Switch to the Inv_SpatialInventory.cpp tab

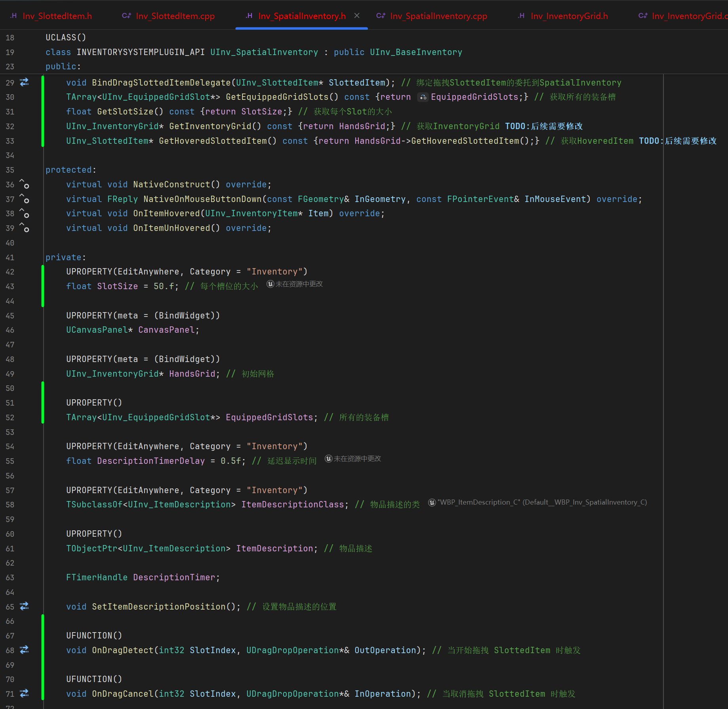(x=432, y=16)
